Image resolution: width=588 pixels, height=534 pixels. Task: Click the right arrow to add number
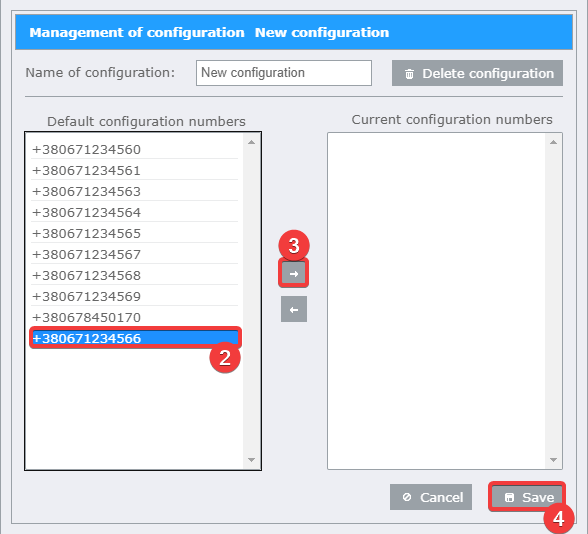tap(294, 274)
